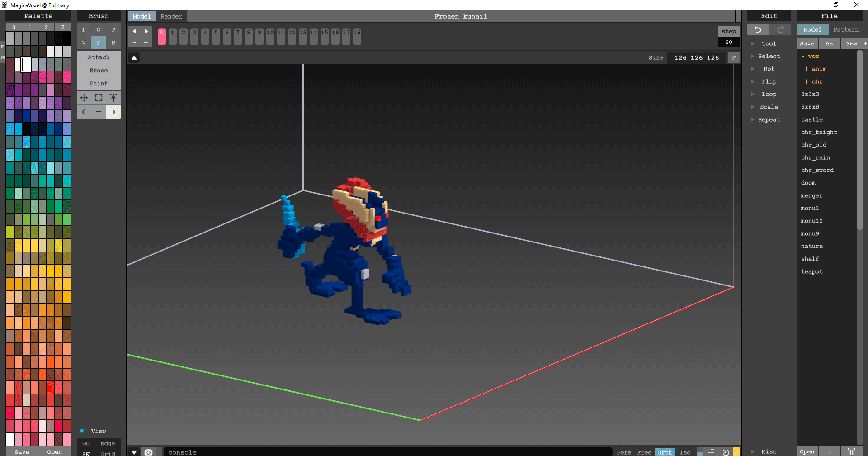
Task: Select the marquee selection bracket icon
Action: [x=99, y=98]
